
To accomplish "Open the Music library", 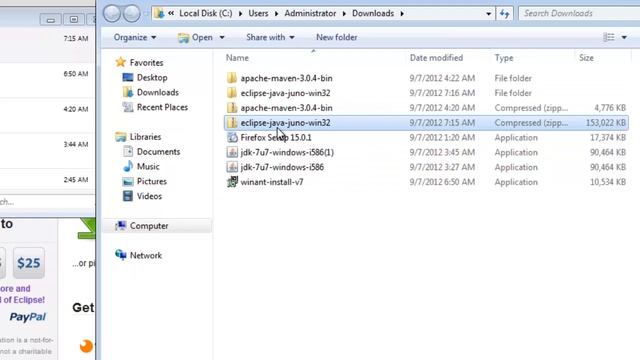I will 148,167.
